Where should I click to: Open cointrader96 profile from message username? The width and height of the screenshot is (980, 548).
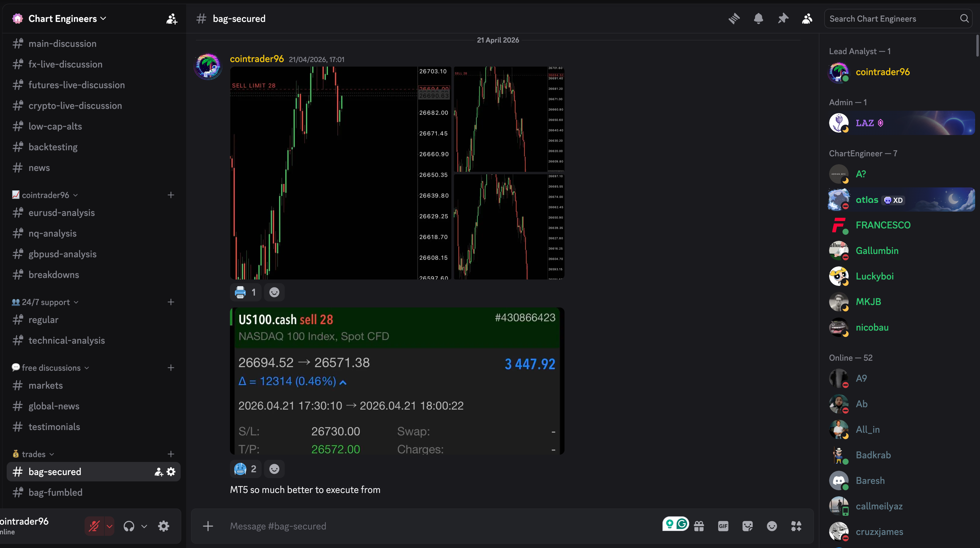pyautogui.click(x=257, y=59)
